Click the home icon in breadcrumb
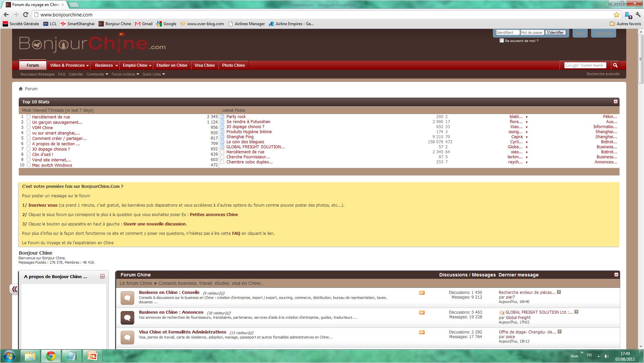This screenshot has height=363, width=644. pos(21,89)
